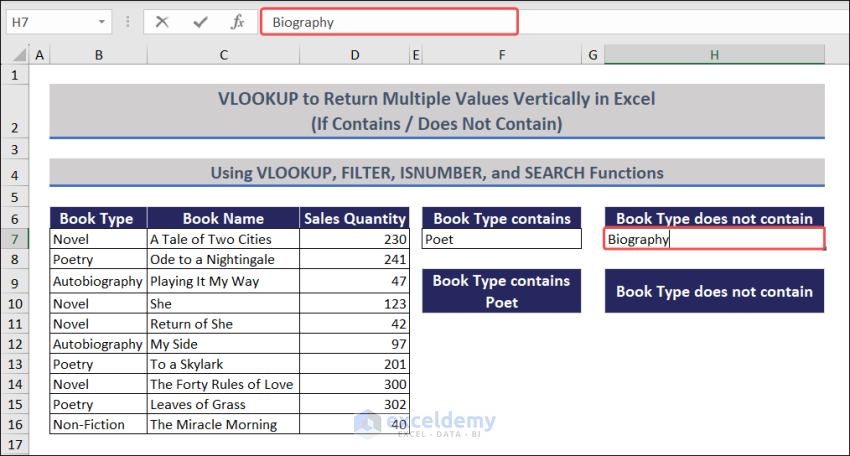The image size is (850, 456).
Task: Click the Book Type does not contain header in row 6
Action: 714,218
